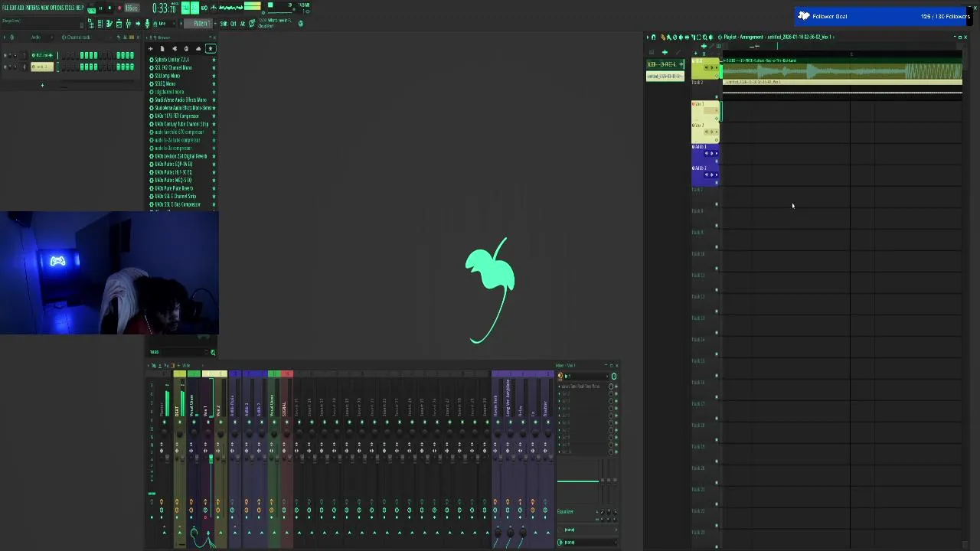This screenshot has height=551, width=980.
Task: Select the Zoom tool in Playlist toolbar
Action: 704,37
